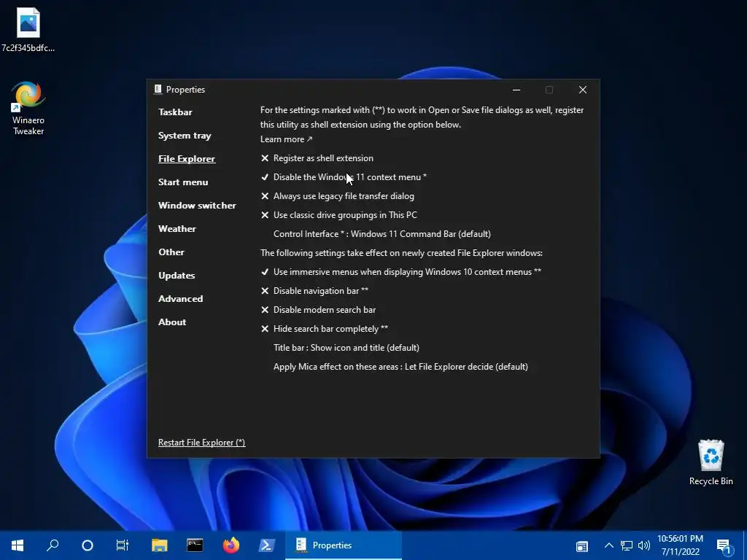Switch to the Updates section

[x=177, y=276]
